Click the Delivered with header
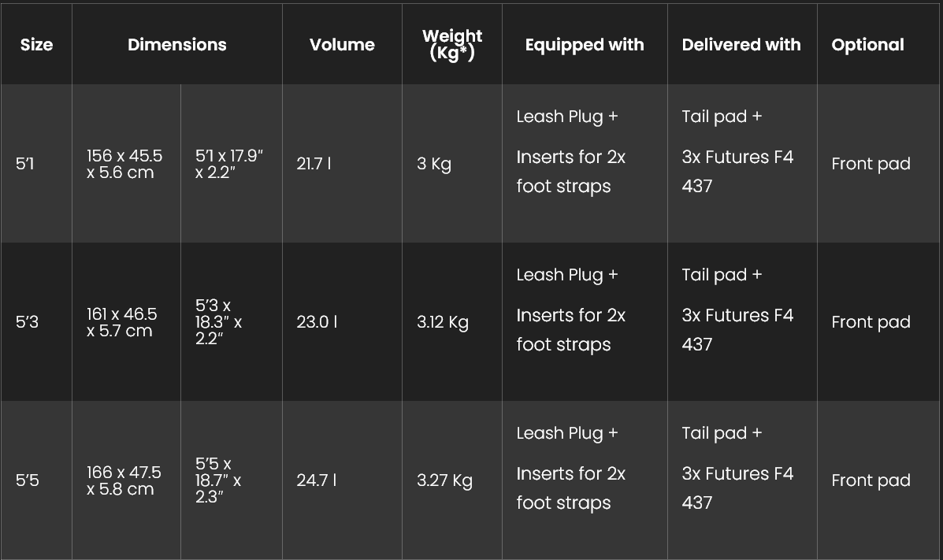 (741, 45)
